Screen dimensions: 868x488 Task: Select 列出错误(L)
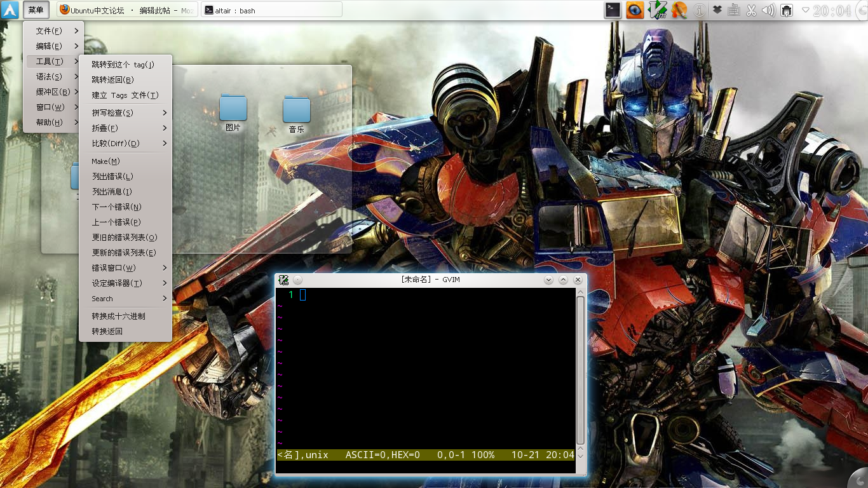tap(125, 176)
